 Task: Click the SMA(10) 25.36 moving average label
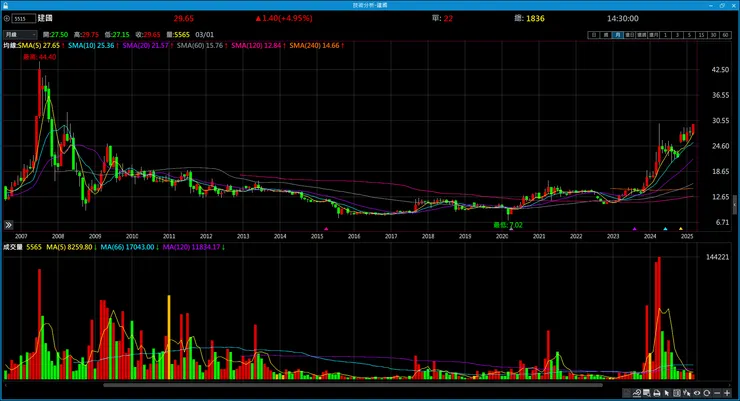point(91,46)
